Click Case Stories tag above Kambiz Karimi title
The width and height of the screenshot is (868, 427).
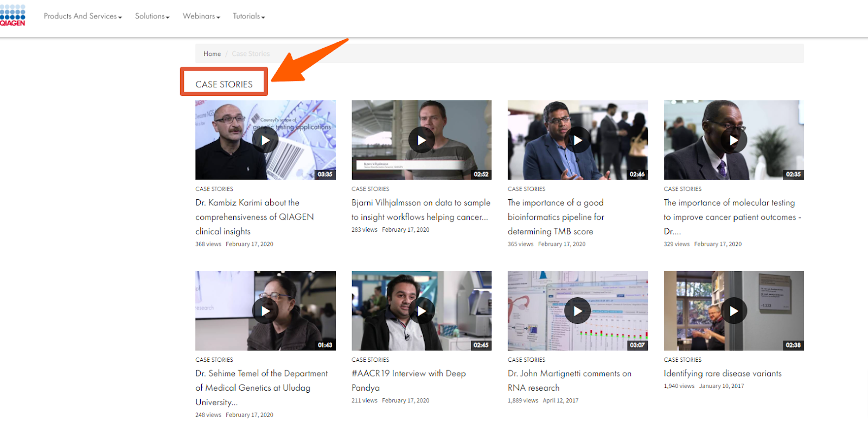pos(214,189)
